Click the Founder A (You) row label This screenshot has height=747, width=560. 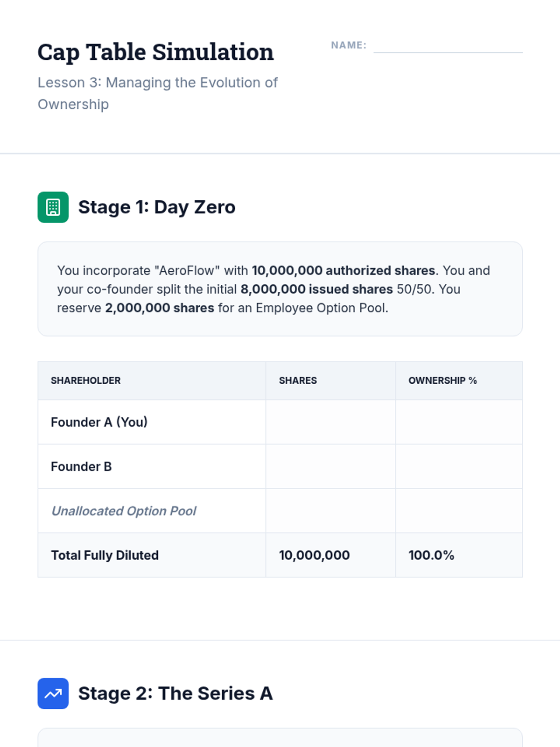click(x=99, y=422)
